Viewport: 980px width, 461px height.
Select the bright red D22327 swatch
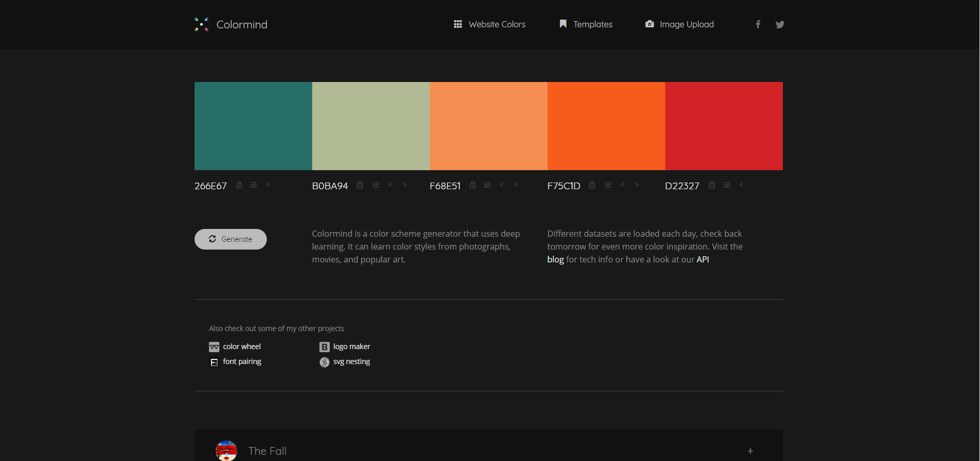tap(724, 126)
